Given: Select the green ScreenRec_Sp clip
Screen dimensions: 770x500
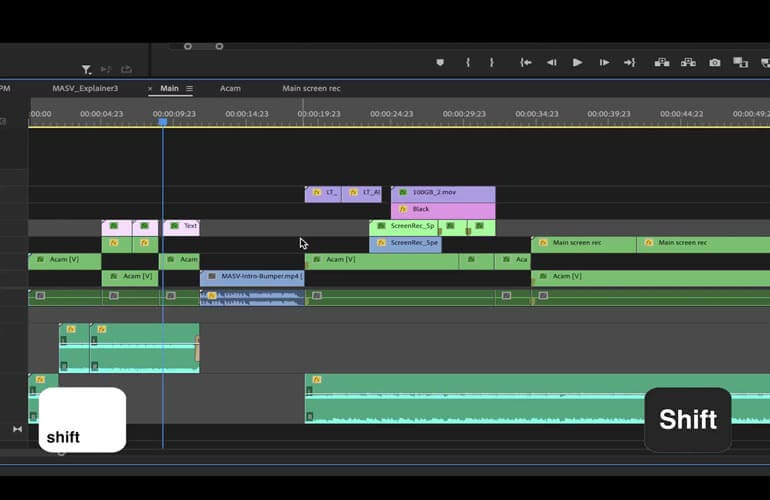Looking at the screenshot, I should click(x=403, y=227).
